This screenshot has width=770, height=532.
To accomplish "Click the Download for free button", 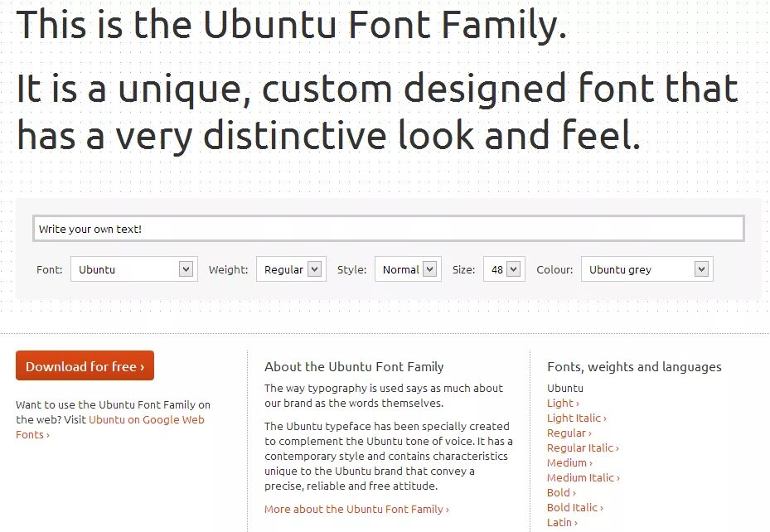I will 85,365.
